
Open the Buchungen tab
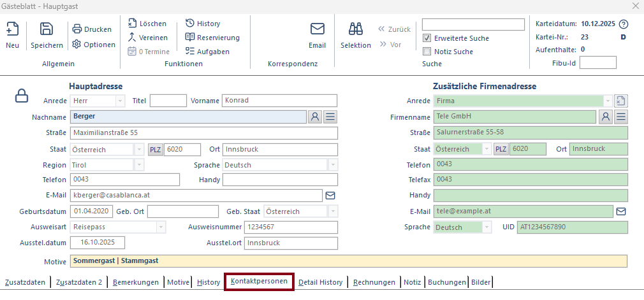click(447, 282)
